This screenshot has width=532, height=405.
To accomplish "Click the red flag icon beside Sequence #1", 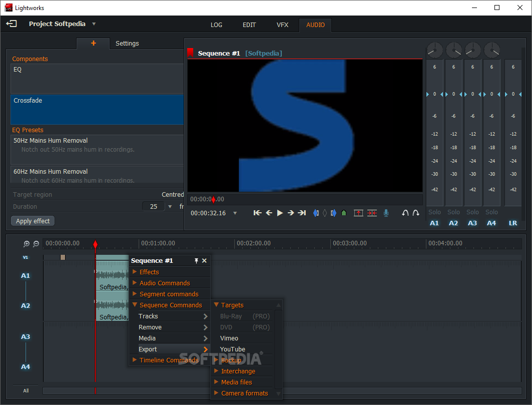I will point(190,53).
